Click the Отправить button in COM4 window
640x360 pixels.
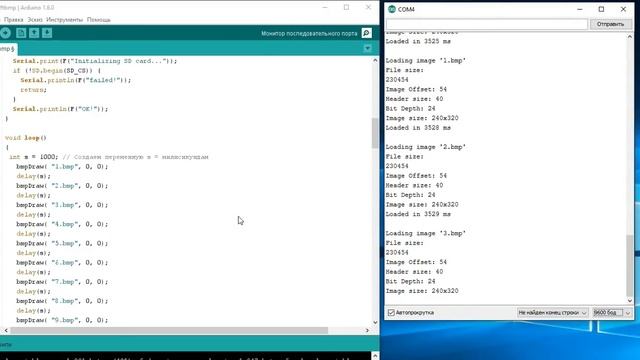610,24
